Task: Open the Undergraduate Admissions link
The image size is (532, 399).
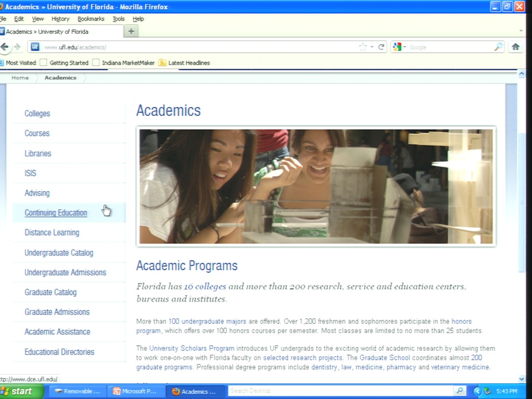Action: 65,273
